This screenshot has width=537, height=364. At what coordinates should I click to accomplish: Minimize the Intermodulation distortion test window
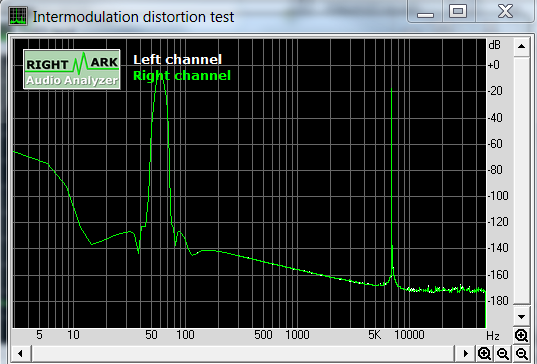point(426,12)
